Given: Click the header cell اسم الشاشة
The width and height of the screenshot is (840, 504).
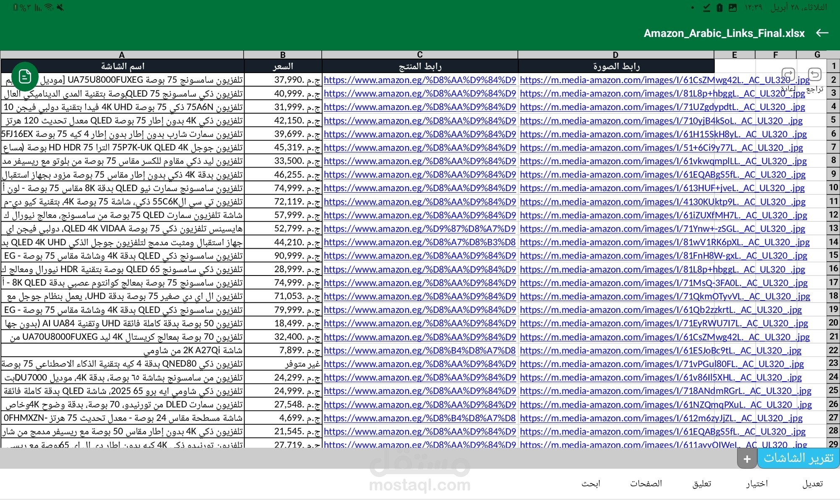Looking at the screenshot, I should coord(123,66).
